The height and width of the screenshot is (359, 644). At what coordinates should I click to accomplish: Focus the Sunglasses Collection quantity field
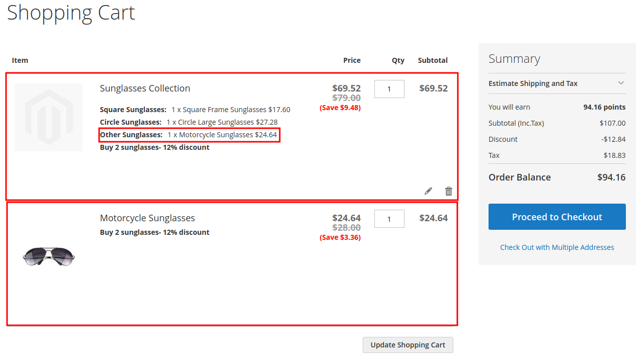[x=389, y=89]
